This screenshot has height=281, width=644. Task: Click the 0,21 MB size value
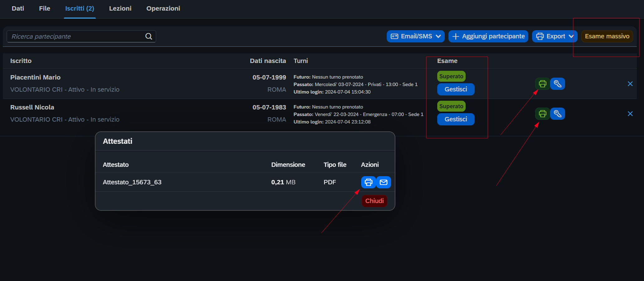pos(283,182)
